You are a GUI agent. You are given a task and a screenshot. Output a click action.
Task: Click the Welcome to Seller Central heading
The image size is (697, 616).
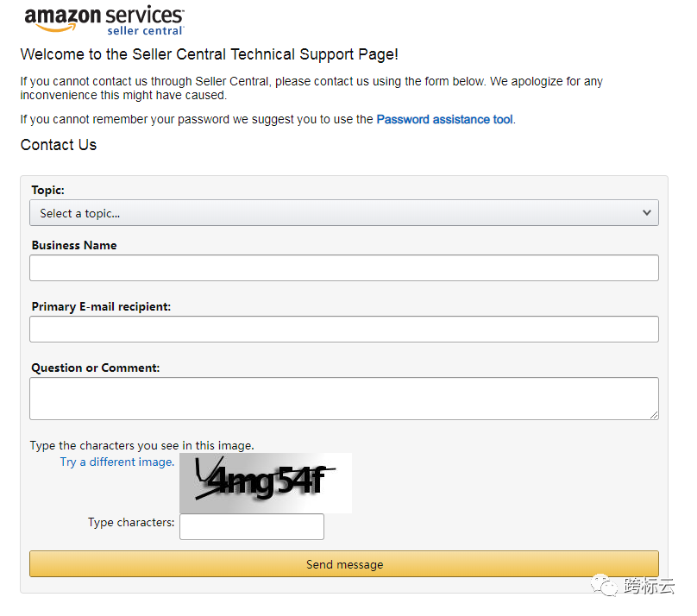click(x=209, y=54)
